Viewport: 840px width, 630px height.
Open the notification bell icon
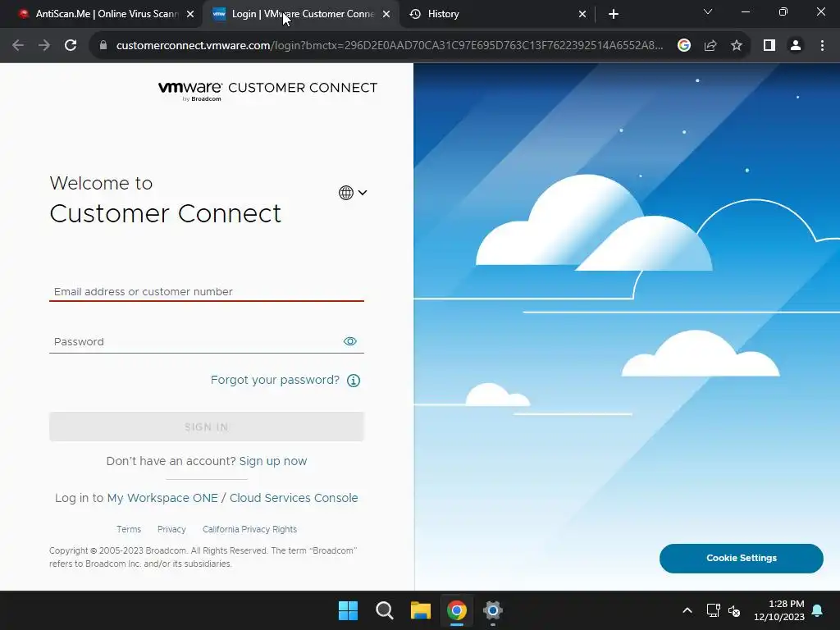point(818,610)
